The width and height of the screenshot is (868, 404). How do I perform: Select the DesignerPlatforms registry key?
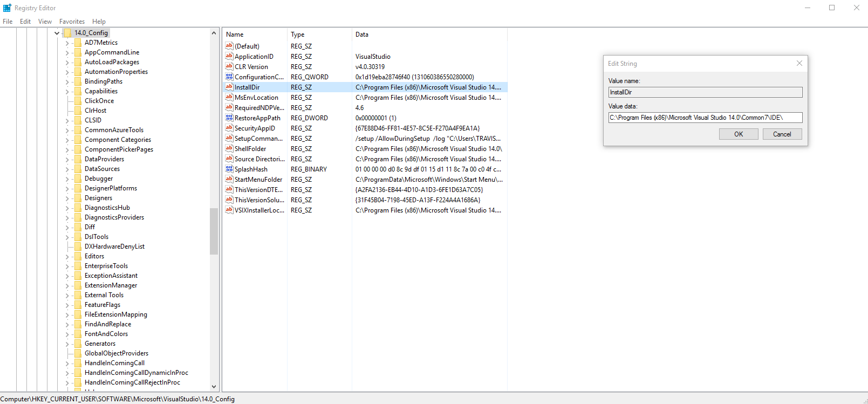[x=111, y=188]
